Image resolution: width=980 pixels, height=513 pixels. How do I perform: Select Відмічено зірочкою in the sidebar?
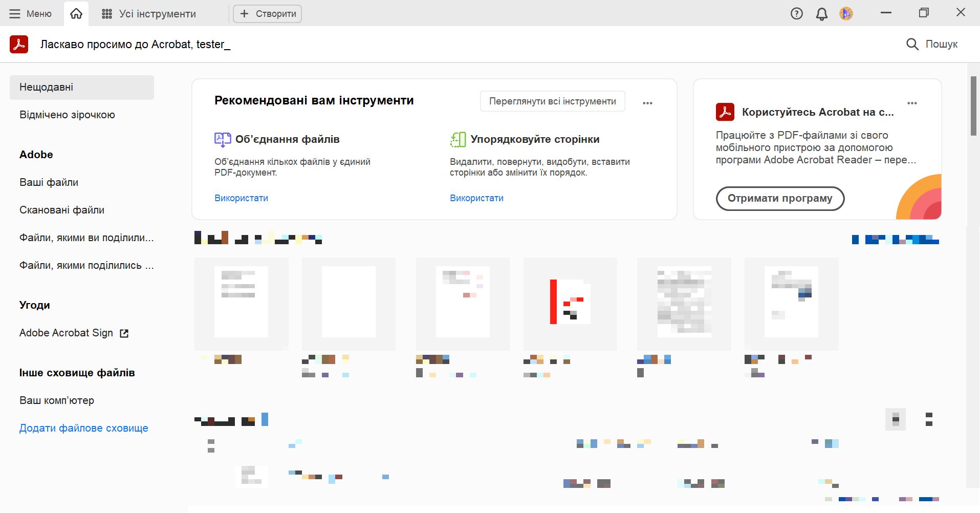(x=68, y=114)
